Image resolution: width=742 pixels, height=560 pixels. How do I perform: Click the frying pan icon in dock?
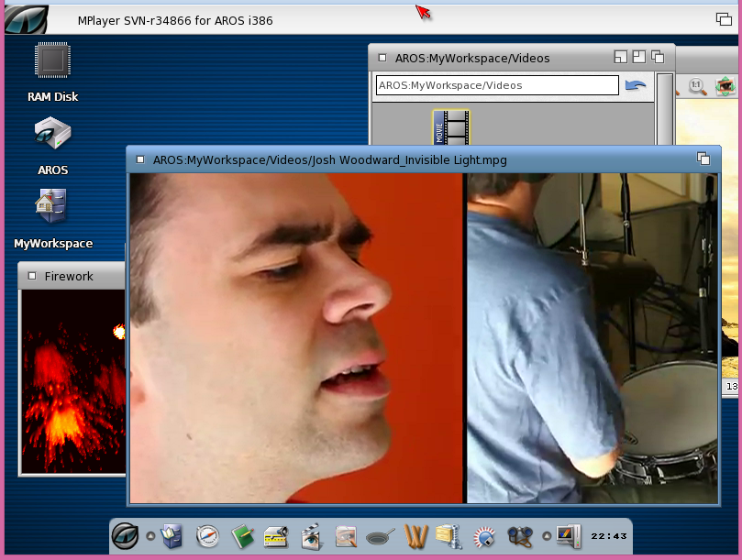(x=381, y=536)
